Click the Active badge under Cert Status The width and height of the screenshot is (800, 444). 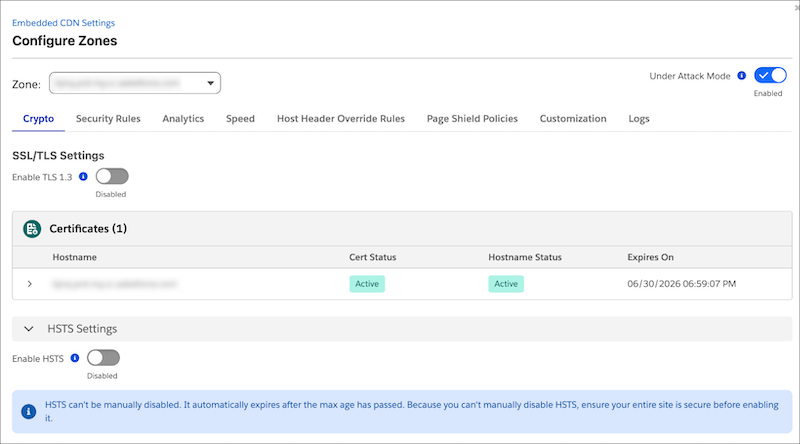367,284
